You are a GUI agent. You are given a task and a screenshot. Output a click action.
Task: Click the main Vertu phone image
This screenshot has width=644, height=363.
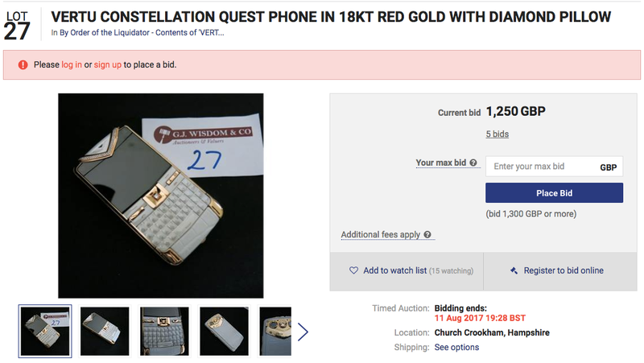[x=160, y=196]
